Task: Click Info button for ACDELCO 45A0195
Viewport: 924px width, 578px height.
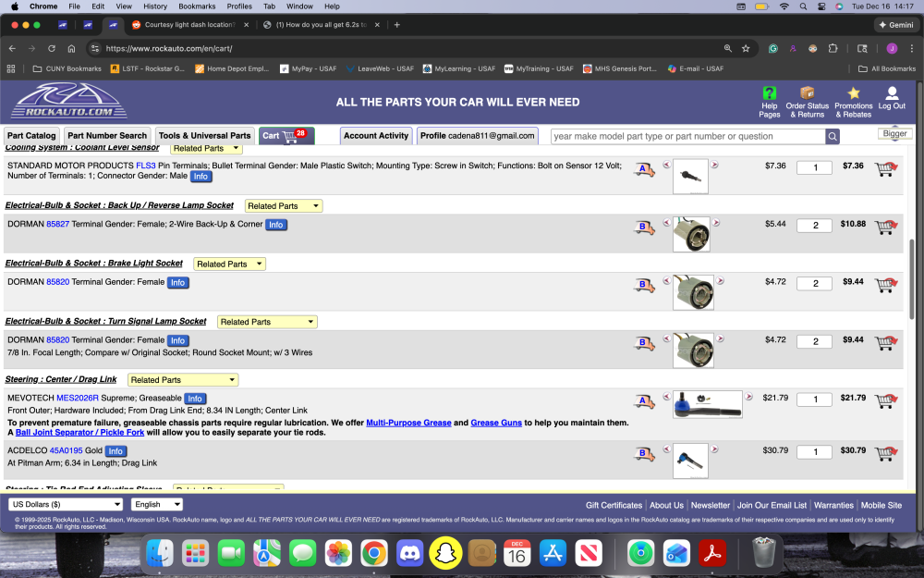Action: (115, 451)
